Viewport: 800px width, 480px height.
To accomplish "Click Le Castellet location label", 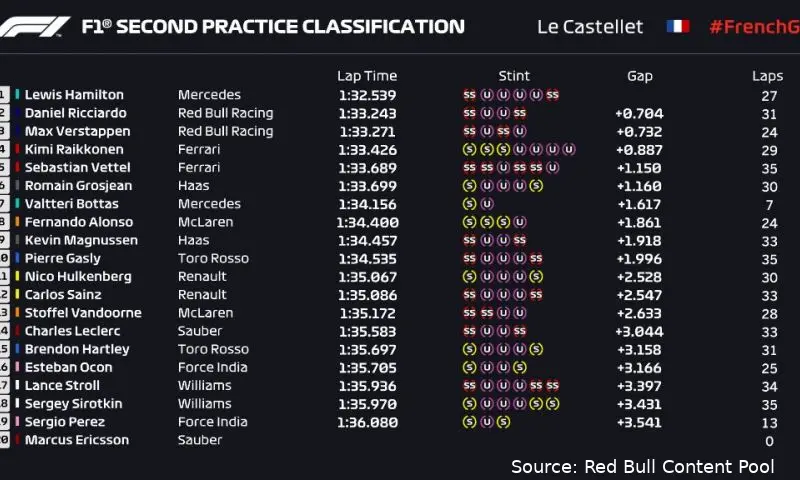I will pos(590,27).
